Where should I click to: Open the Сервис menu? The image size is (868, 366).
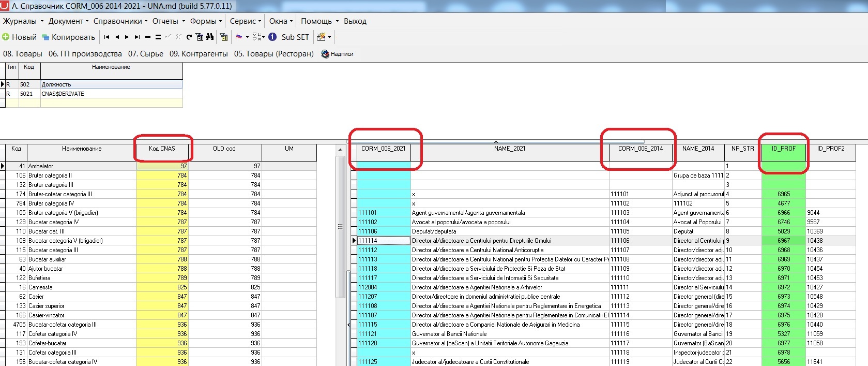point(246,21)
